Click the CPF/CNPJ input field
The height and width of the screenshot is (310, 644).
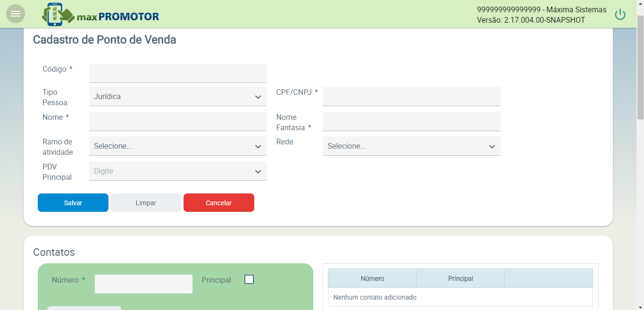pyautogui.click(x=411, y=96)
